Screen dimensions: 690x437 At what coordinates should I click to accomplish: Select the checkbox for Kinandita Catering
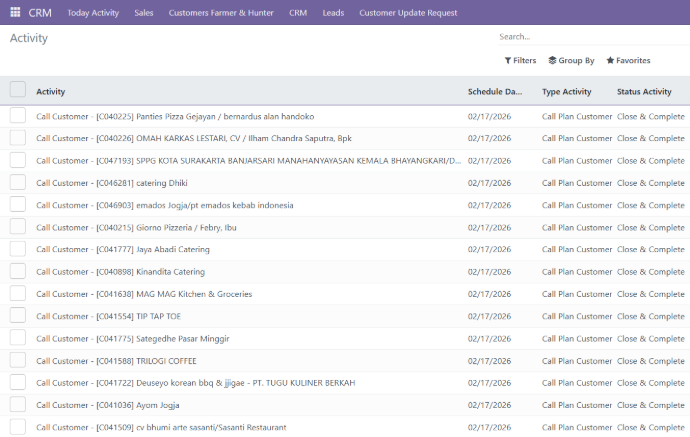point(18,272)
